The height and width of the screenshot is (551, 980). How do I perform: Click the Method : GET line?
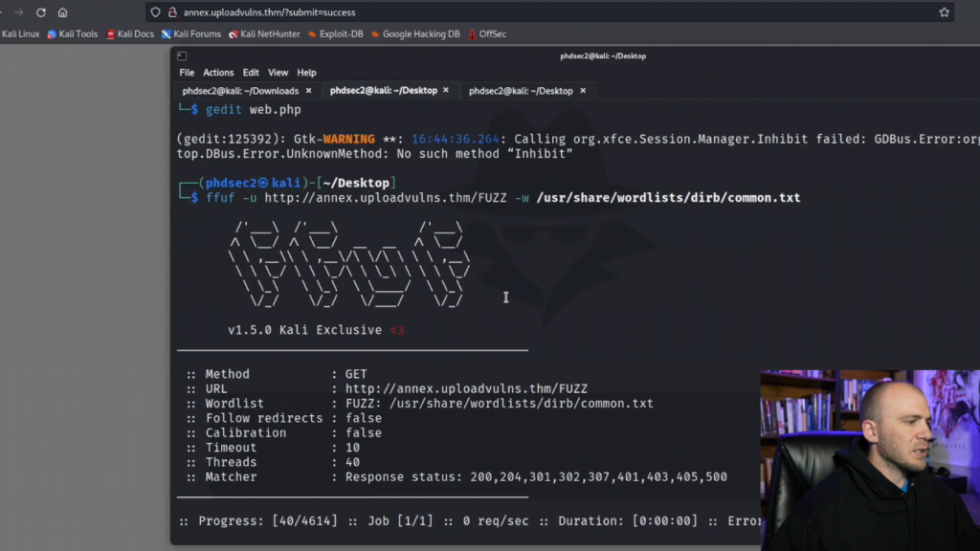coord(277,374)
